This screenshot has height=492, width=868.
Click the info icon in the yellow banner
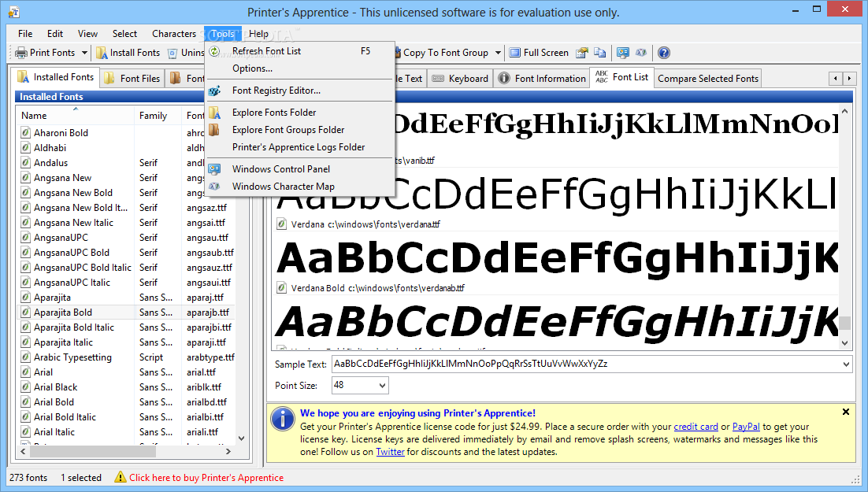click(x=283, y=419)
